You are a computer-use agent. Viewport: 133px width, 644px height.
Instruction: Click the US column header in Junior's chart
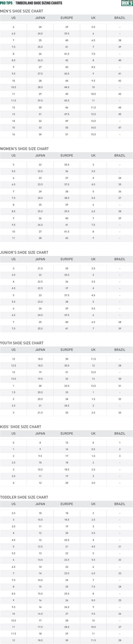[13, 259]
